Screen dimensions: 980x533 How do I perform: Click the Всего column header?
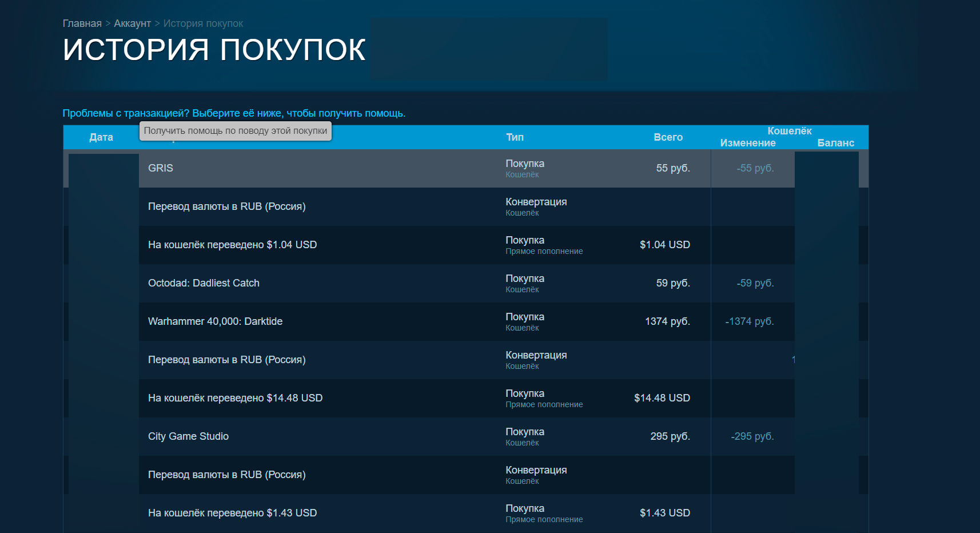click(668, 137)
